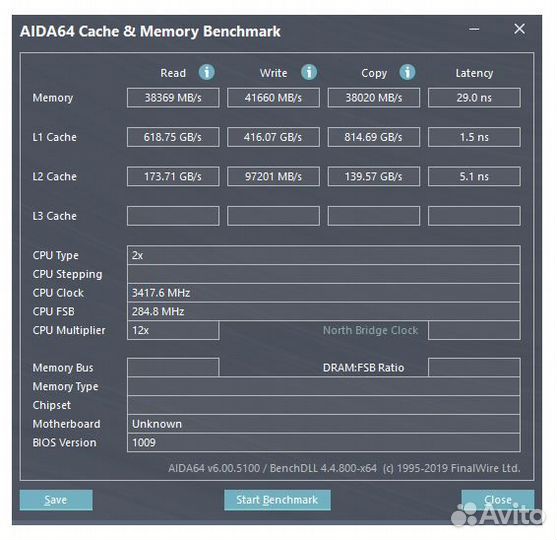The image size is (557, 540).
Task: Click the CPU Stepping label
Action: coord(67,274)
